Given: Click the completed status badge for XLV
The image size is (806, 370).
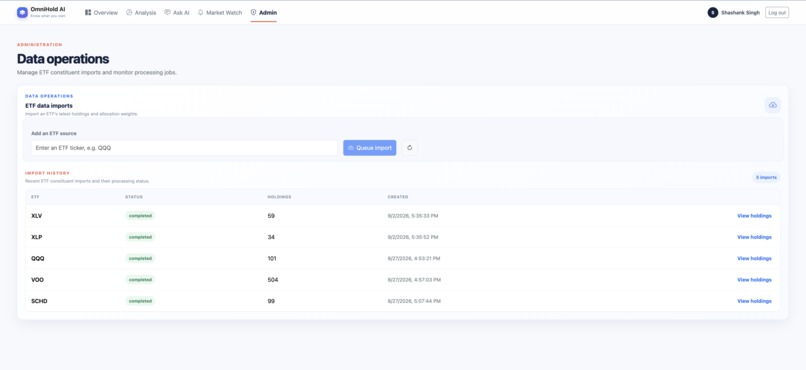Looking at the screenshot, I should (140, 216).
